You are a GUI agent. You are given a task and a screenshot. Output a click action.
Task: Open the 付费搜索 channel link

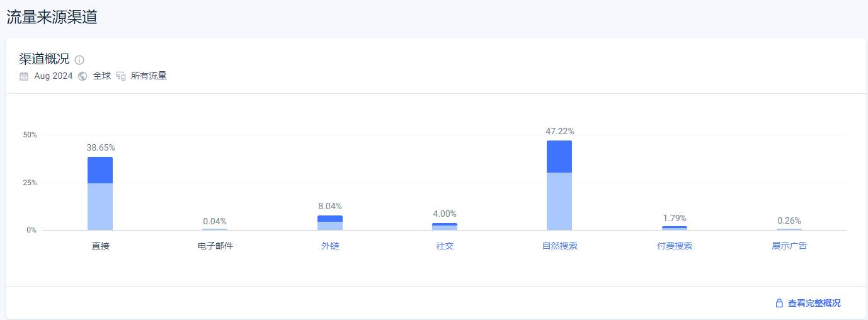[674, 246]
